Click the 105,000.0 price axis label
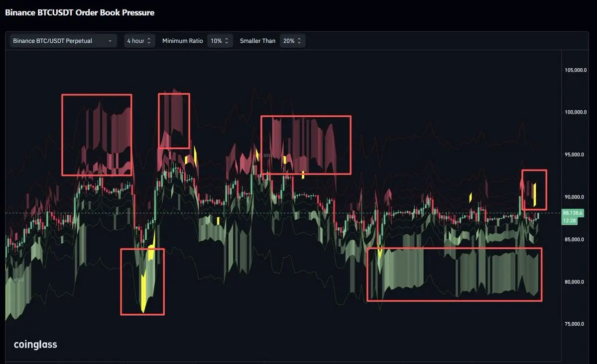Image resolution: width=597 pixels, height=364 pixels. click(x=575, y=70)
